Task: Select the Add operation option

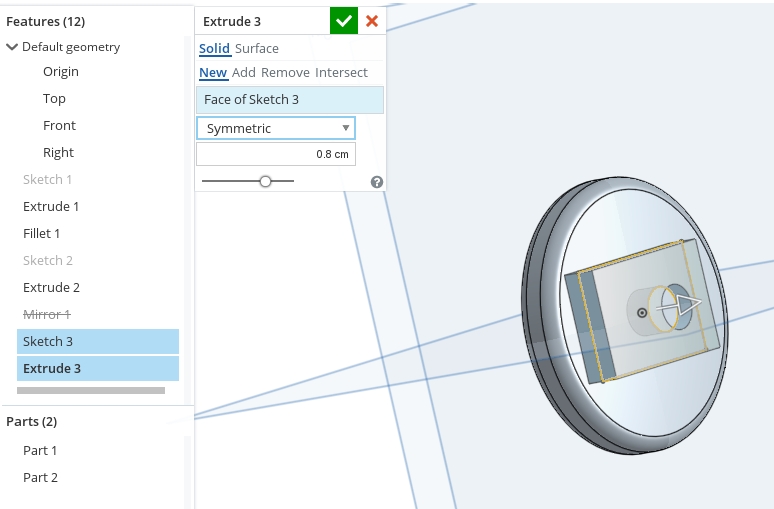Action: click(x=244, y=72)
